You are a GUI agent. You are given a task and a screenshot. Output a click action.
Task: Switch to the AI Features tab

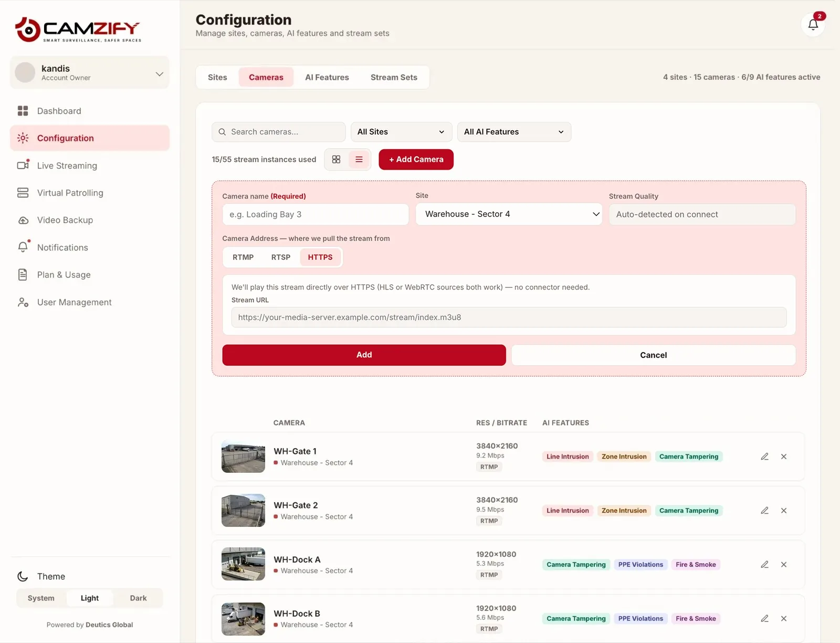(327, 77)
